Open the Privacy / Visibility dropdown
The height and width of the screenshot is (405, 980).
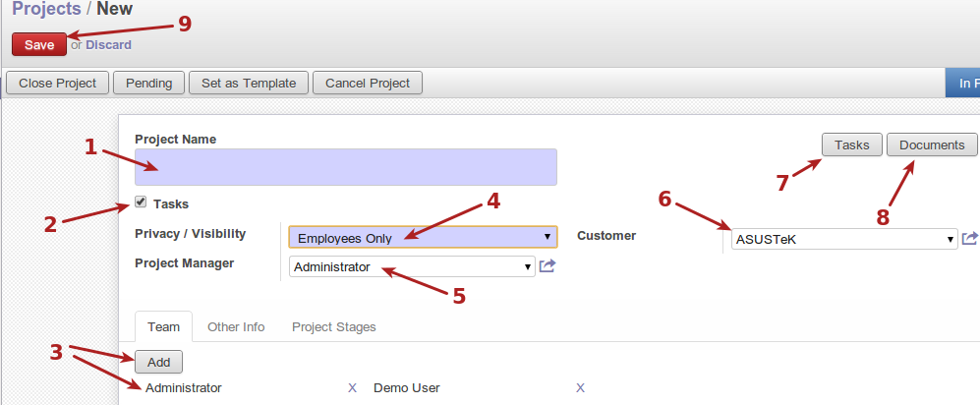[x=422, y=238]
